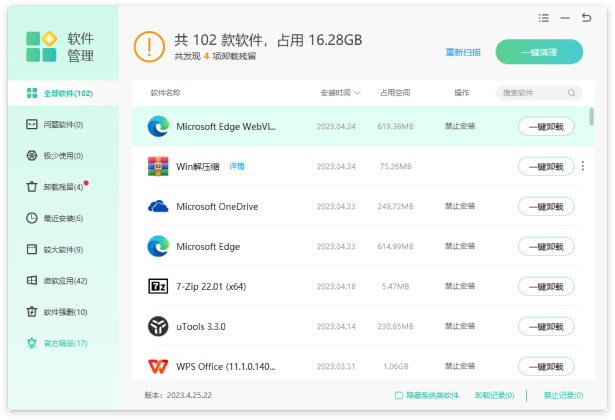Sort by 安装时间 dropdown arrow
Screen dimensions: 615x420
pyautogui.click(x=358, y=93)
